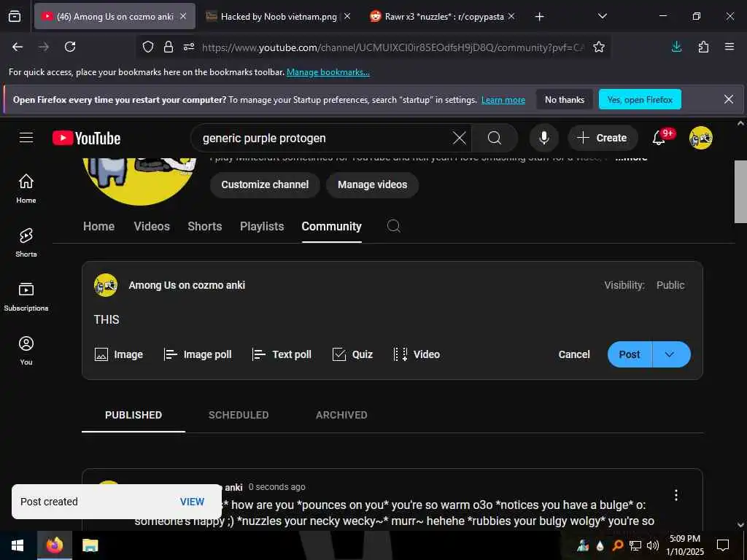Open the account avatar menu in the YouTube header
This screenshot has height=560, width=747.
(x=700, y=138)
